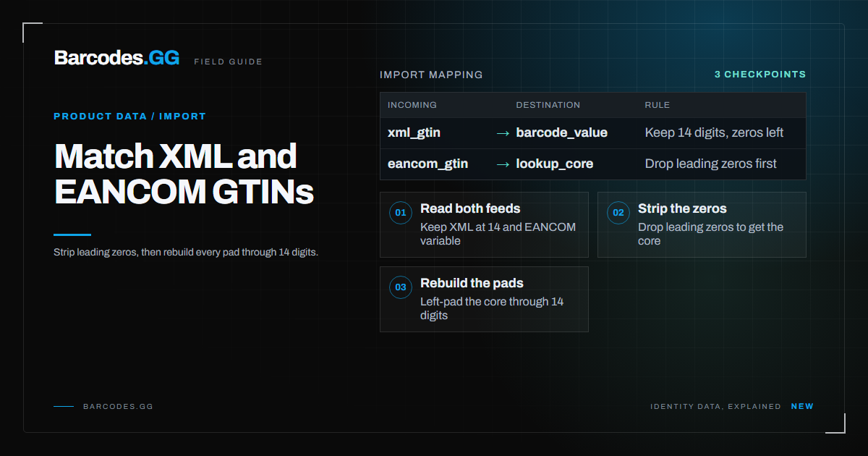Click the rule Drop leading zeros first
The image size is (868, 456).
tap(710, 164)
